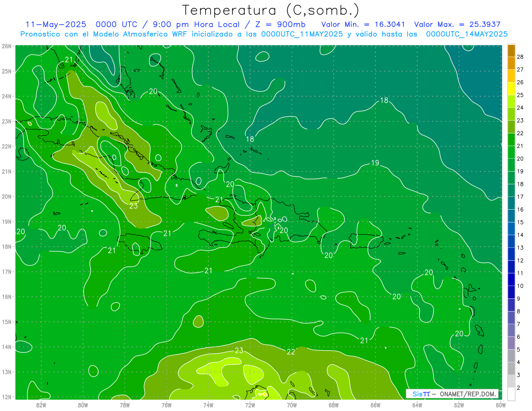
Task: Click the legend scale label "15"
Action: [x=520, y=222]
